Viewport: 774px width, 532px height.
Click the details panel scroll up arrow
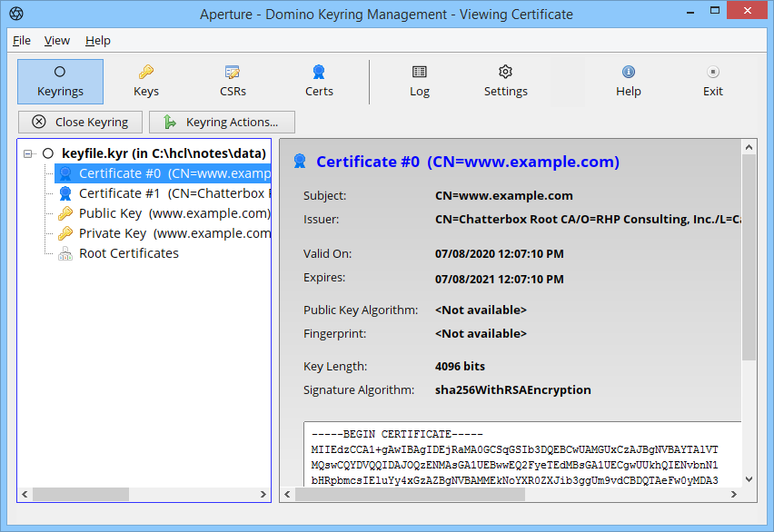click(749, 147)
